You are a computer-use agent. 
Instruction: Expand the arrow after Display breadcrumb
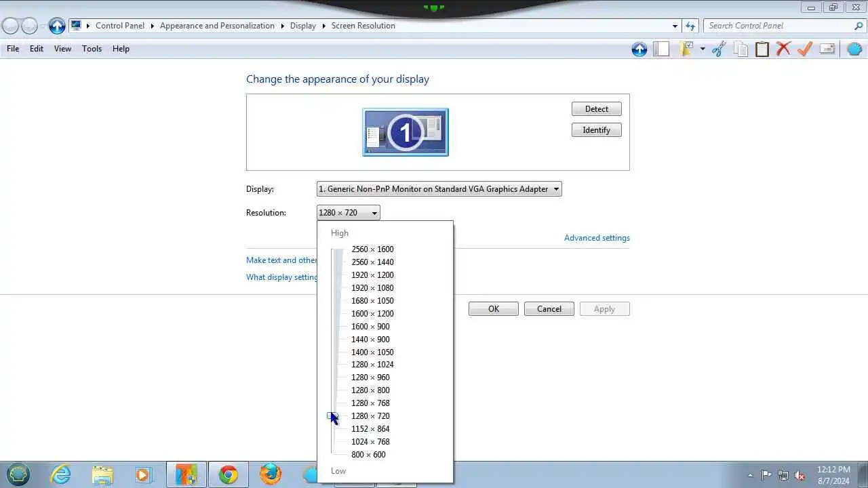tap(324, 26)
